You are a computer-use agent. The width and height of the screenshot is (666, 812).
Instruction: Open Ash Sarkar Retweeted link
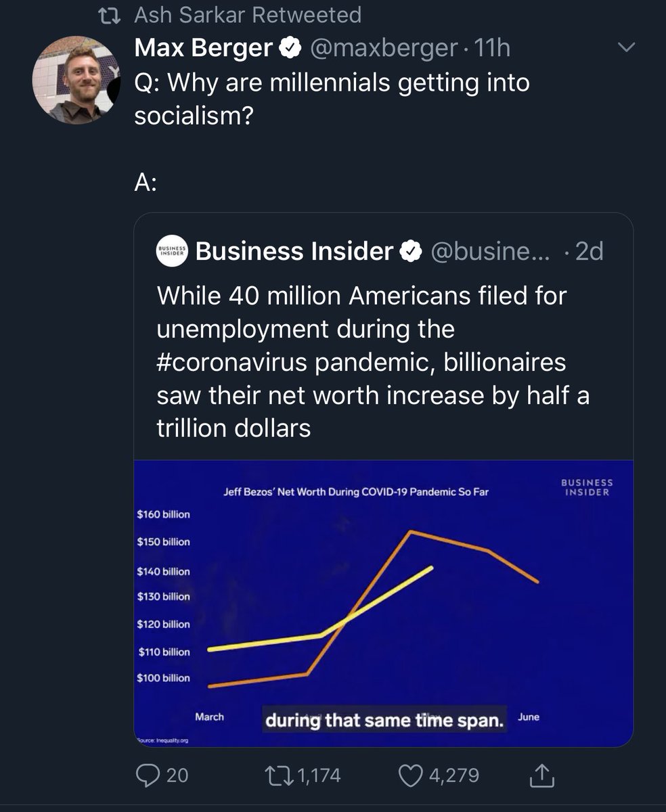pos(248,14)
